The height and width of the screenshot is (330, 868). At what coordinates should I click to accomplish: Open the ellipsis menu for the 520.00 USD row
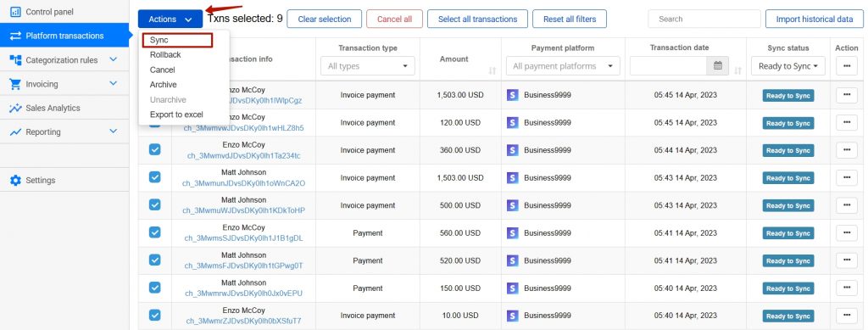click(x=847, y=260)
